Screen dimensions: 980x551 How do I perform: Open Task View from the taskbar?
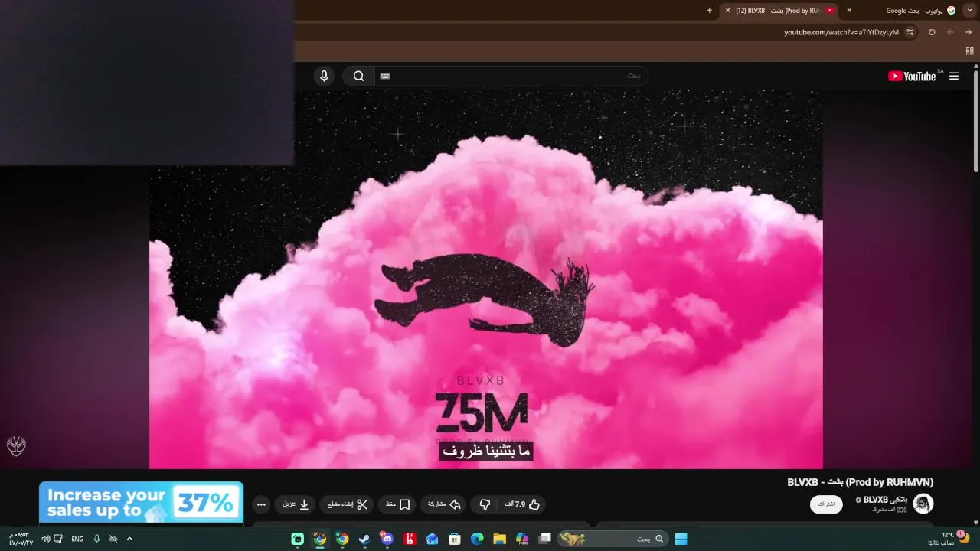point(545,539)
